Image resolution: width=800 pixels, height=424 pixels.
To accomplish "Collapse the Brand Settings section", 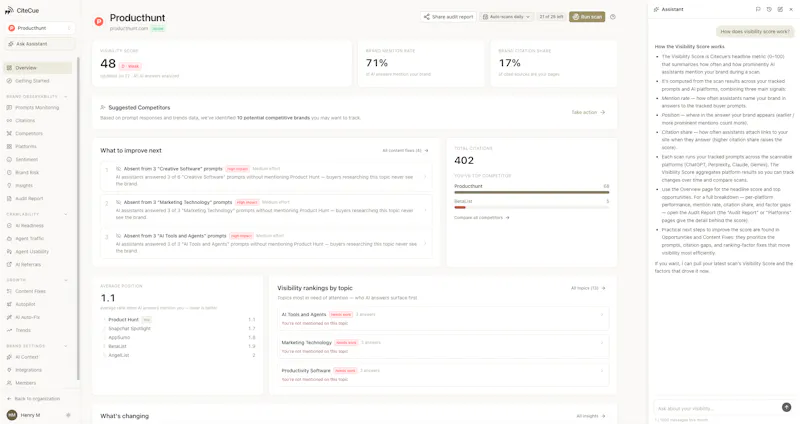I will tap(66, 346).
